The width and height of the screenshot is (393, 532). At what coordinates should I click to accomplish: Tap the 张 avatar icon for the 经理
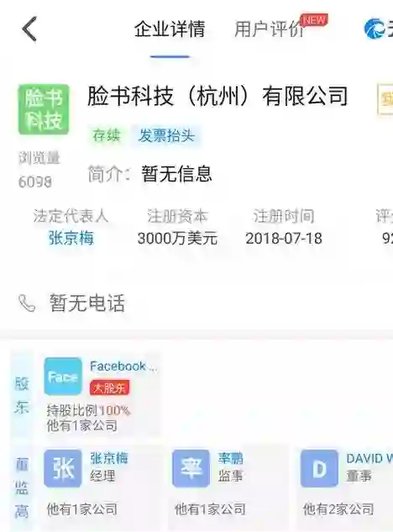63,469
